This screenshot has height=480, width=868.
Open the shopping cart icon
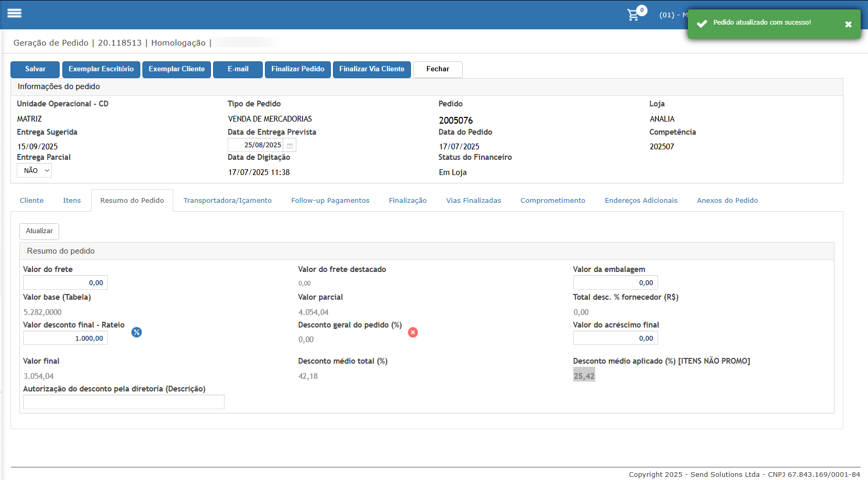[x=633, y=15]
